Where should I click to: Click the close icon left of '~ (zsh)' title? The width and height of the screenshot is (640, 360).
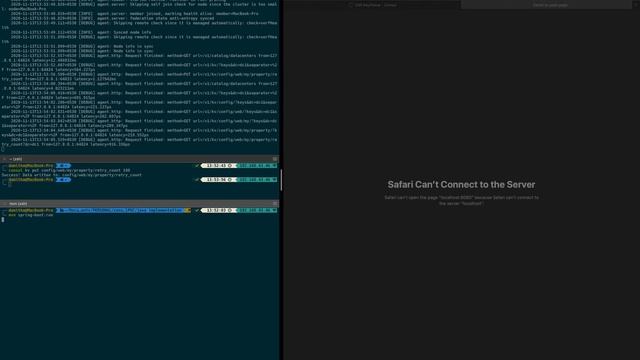click(4, 159)
